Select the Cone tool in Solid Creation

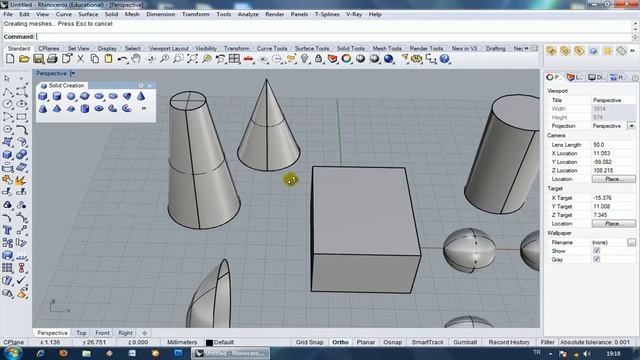click(x=141, y=96)
